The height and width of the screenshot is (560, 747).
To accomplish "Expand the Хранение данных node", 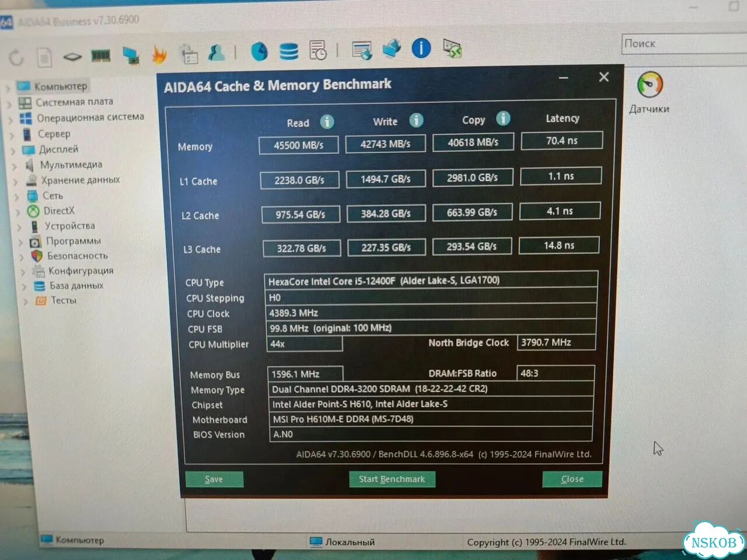I will (x=15, y=182).
